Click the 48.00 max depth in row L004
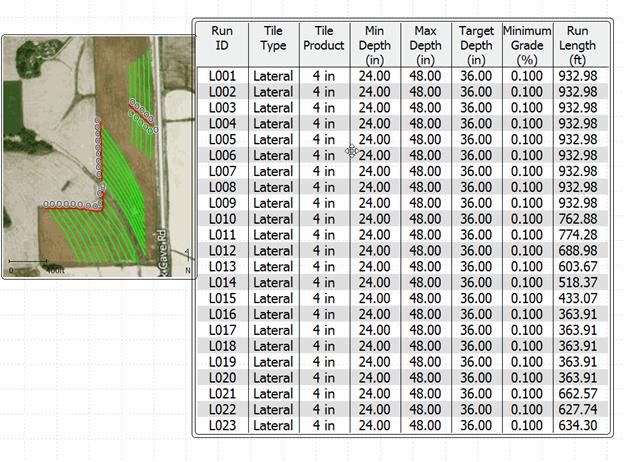This screenshot has height=462, width=624. (x=425, y=123)
